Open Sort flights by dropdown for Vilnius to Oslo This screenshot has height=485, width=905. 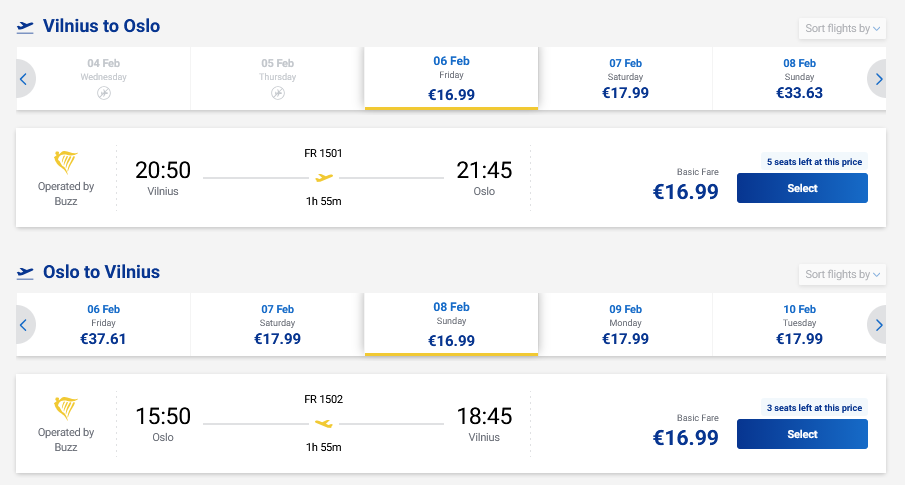(x=843, y=28)
